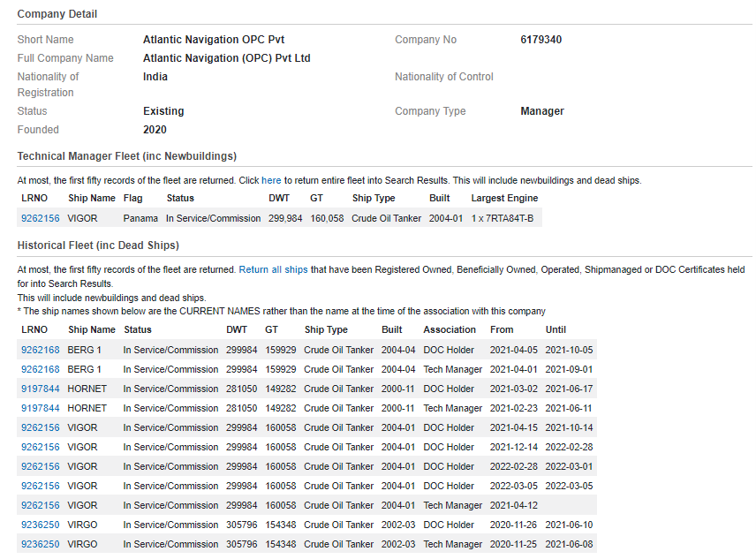This screenshot has width=756, height=559.
Task: Open LRNO 9262156 in the row starting 2021-04-15
Action: 41,427
